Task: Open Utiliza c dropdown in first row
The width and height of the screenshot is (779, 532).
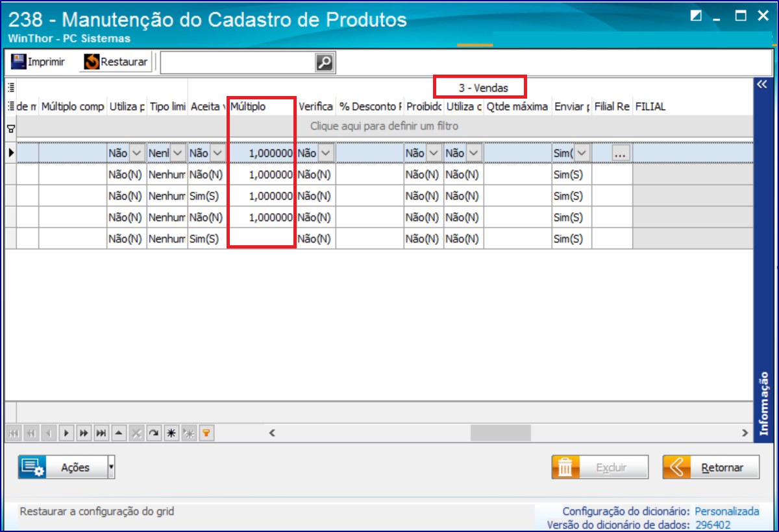Action: pos(475,152)
